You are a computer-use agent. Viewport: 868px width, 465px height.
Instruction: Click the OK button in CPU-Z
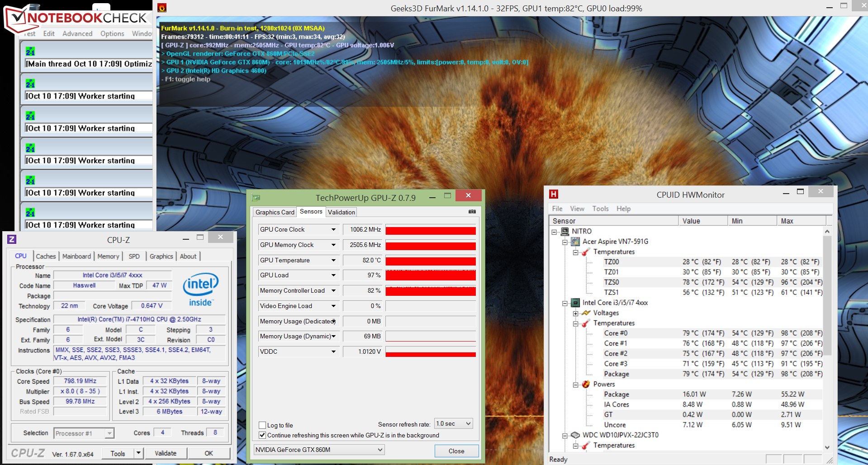coord(209,453)
